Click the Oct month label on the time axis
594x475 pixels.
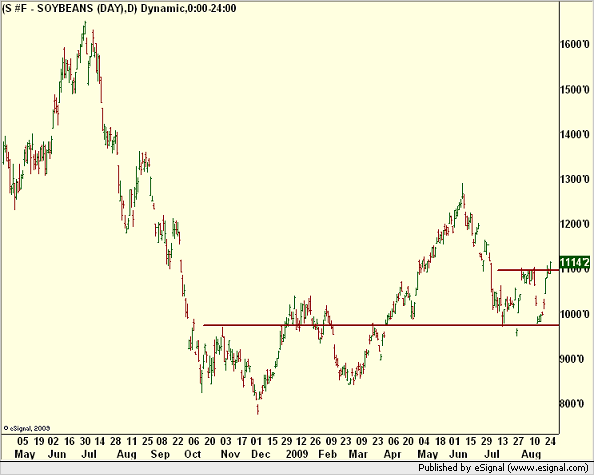192,454
